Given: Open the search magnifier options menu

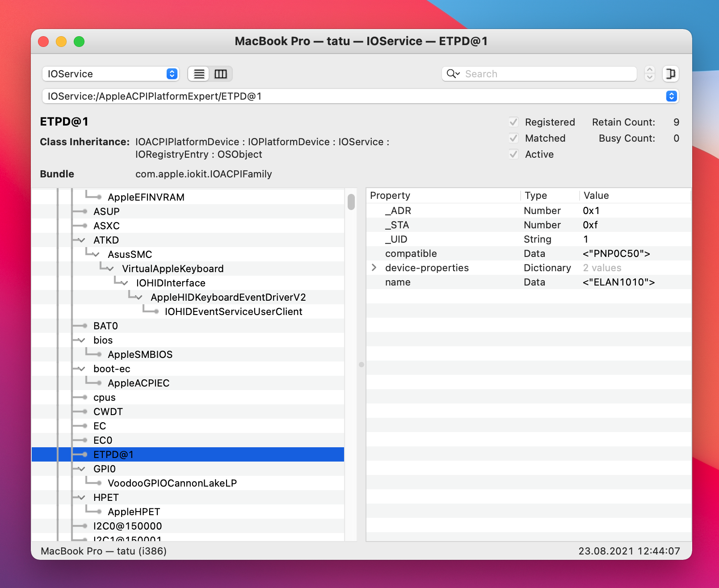Looking at the screenshot, I should pos(453,74).
